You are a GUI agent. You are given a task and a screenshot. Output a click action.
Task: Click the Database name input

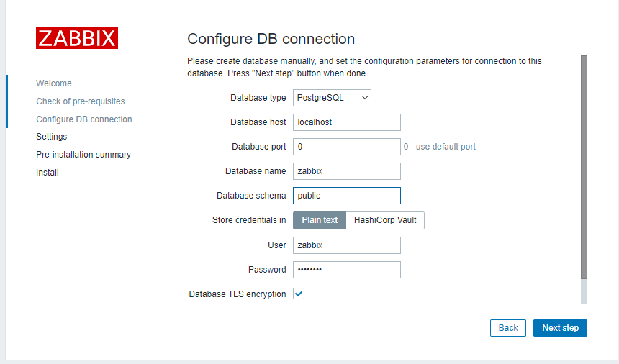click(346, 171)
